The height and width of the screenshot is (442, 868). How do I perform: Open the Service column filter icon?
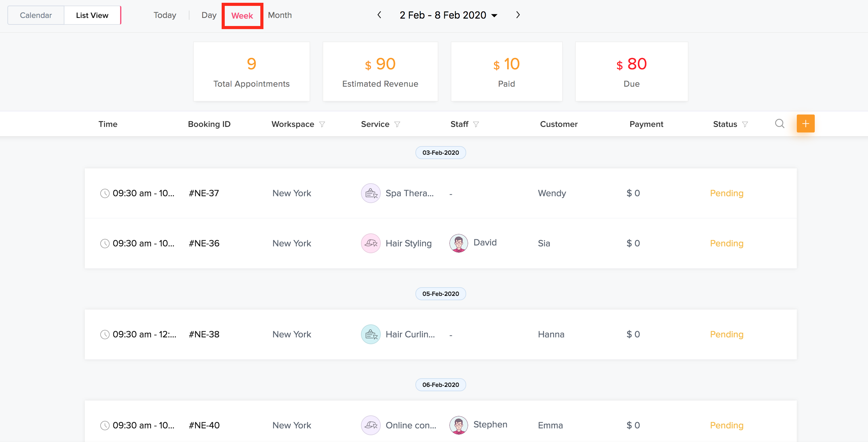[397, 124]
